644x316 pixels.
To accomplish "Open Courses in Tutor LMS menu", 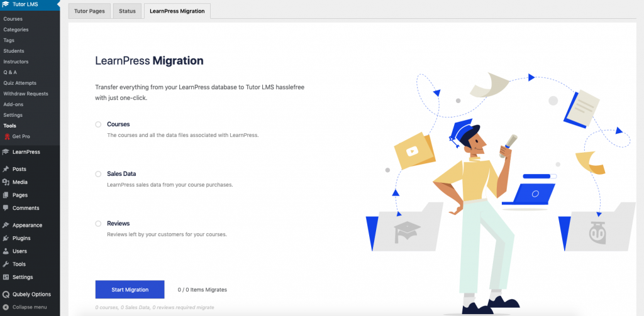I will click(13, 19).
